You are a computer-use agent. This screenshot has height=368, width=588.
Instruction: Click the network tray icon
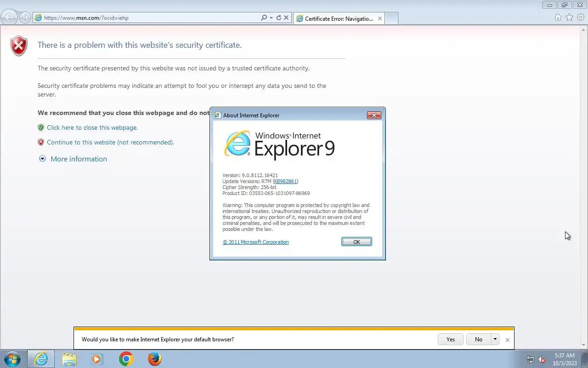coord(531,360)
